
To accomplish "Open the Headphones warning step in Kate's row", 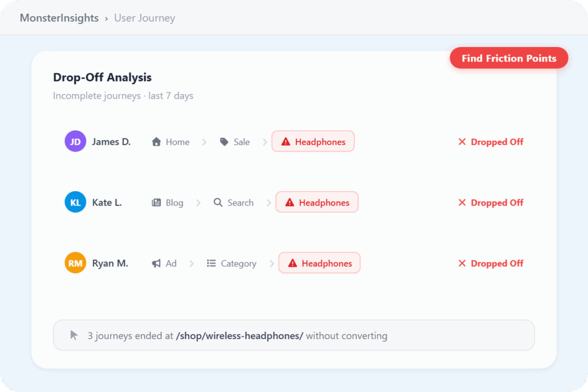I will tap(317, 203).
